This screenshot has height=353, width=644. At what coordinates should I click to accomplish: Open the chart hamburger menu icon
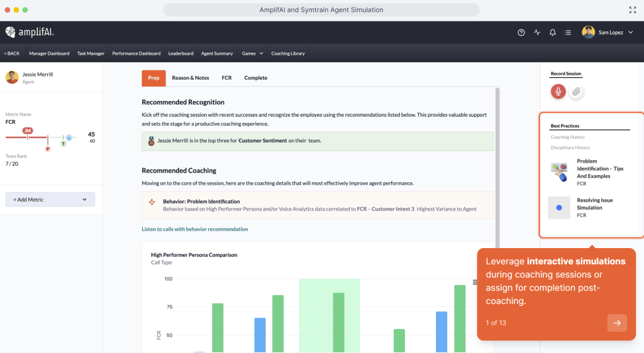(x=475, y=282)
